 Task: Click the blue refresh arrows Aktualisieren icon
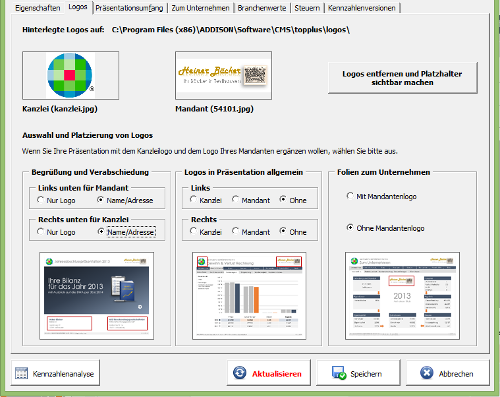coord(239,373)
